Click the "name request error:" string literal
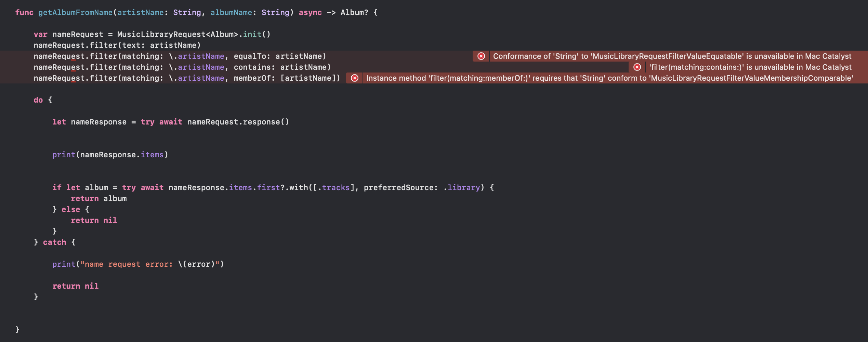 127,264
